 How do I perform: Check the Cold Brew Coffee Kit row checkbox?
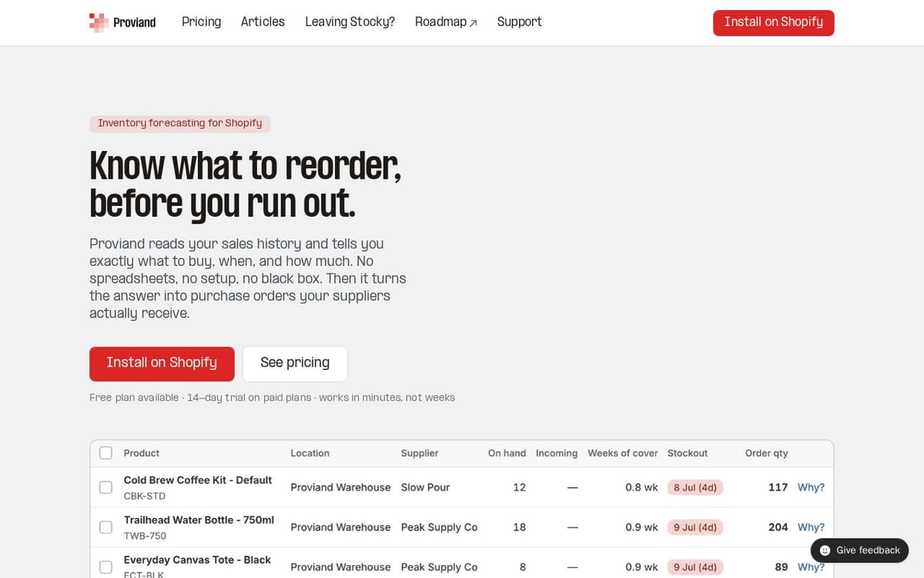(x=106, y=487)
